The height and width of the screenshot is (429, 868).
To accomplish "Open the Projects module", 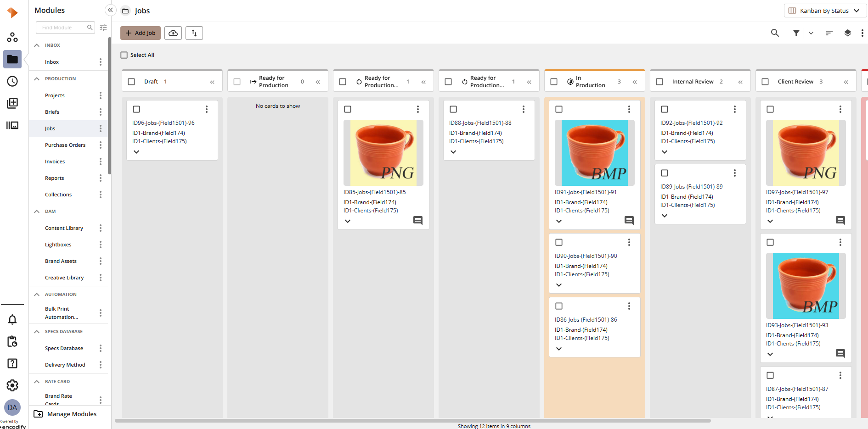I will [x=55, y=95].
